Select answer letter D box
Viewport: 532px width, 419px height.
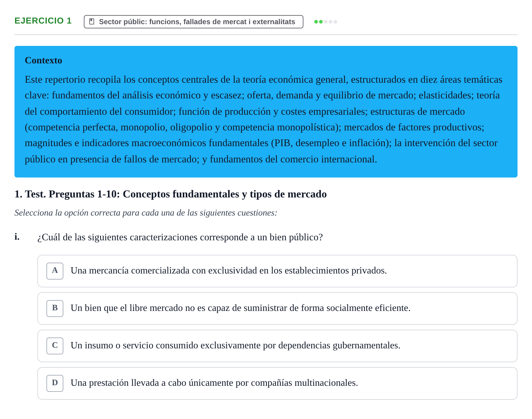click(x=55, y=383)
